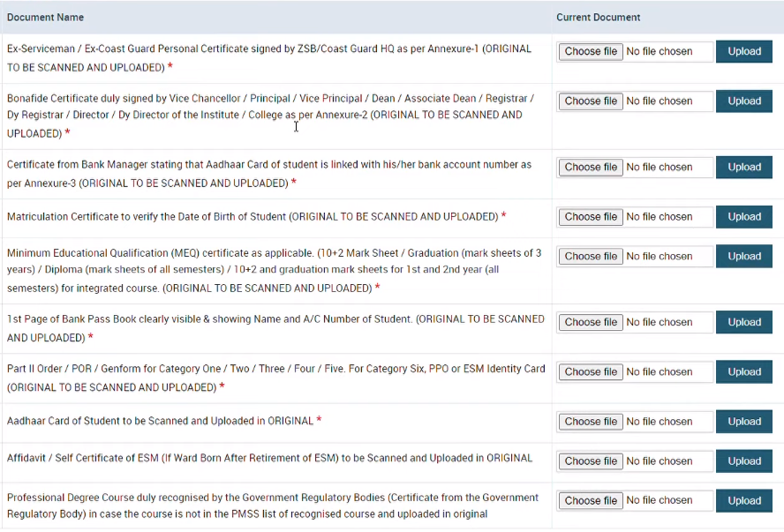
Task: Choose file for the Bonafide Certificate
Action: pyautogui.click(x=590, y=101)
